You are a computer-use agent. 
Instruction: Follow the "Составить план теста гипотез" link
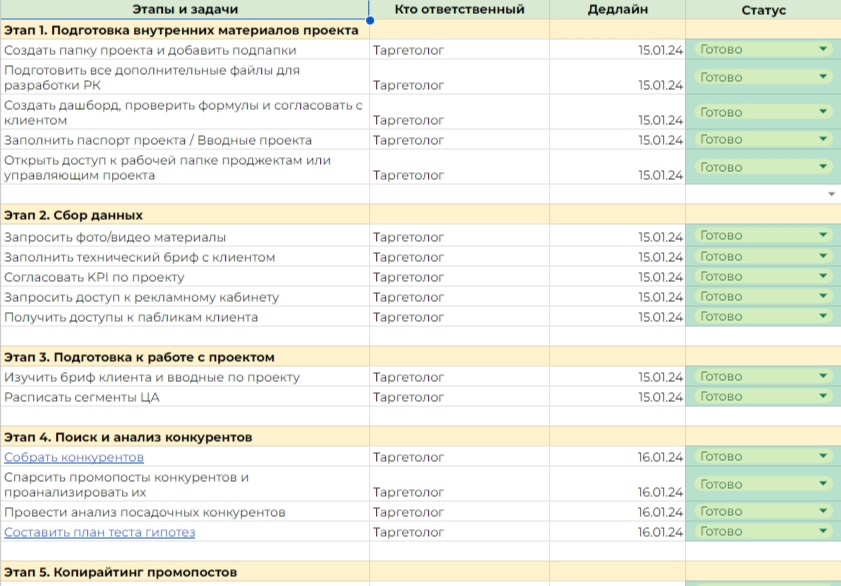100,532
